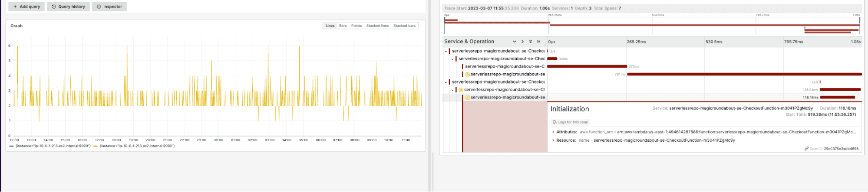
Task: Click the span ID link icon
Action: [x=806, y=149]
